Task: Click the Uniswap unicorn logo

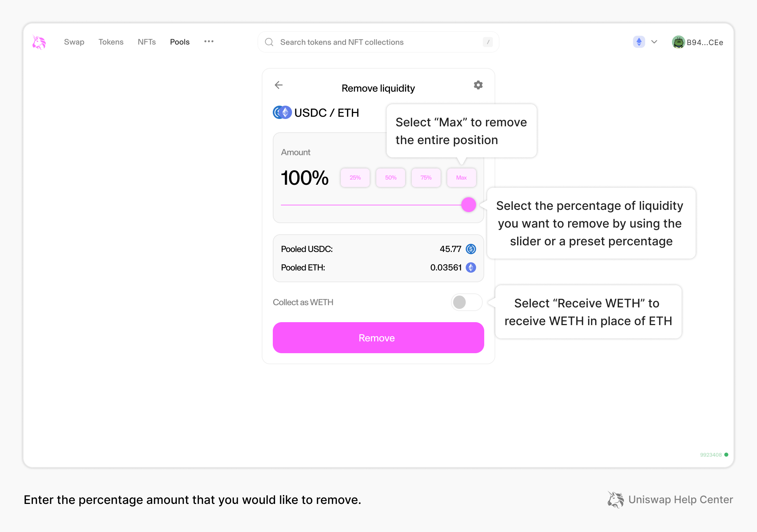Action: pos(39,42)
